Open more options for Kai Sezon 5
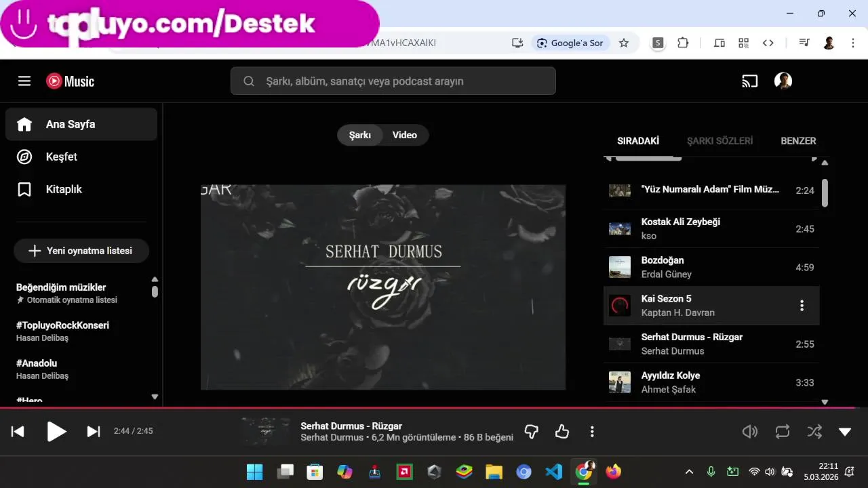Viewport: 868px width, 488px height. point(802,306)
